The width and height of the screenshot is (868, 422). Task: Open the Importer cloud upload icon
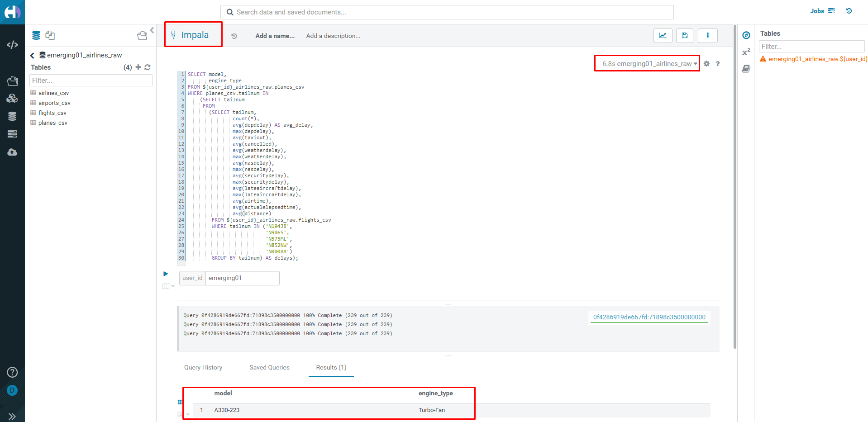(12, 152)
